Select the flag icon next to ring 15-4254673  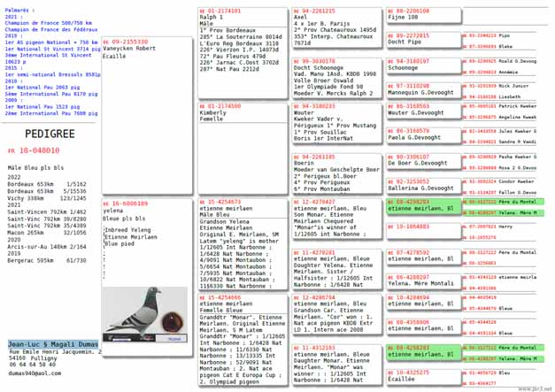(x=203, y=202)
